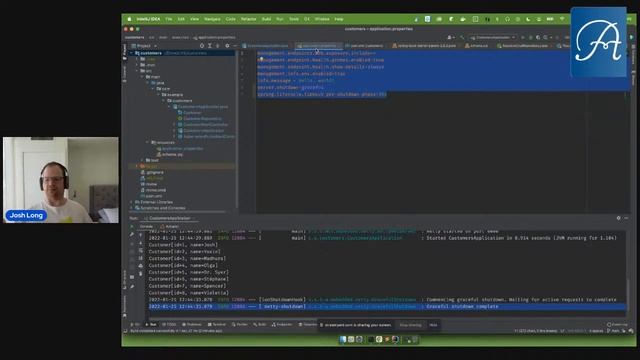Open the Project view dropdown
This screenshot has width=640, height=360.
pyautogui.click(x=144, y=46)
